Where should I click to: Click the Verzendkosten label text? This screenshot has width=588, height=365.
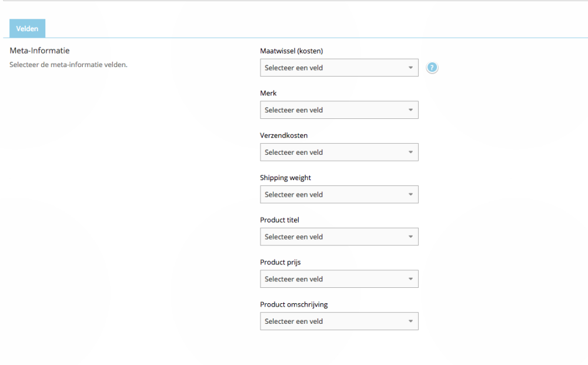[x=283, y=136]
